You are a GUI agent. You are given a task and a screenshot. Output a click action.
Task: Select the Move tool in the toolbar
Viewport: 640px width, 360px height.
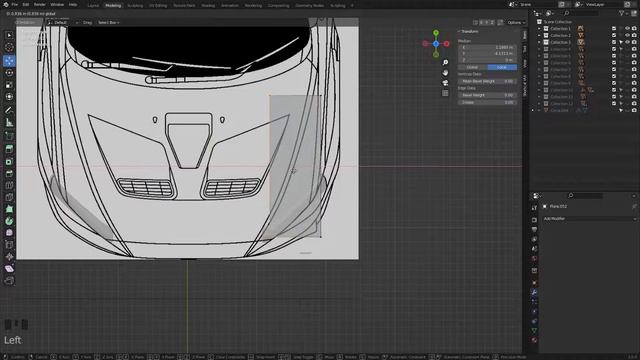pyautogui.click(x=9, y=61)
